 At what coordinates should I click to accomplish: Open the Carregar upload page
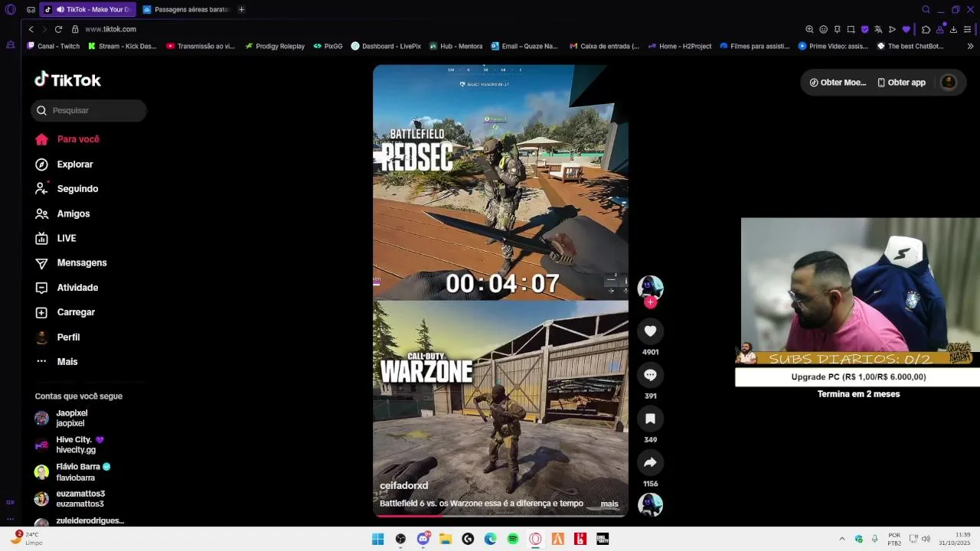click(x=65, y=312)
